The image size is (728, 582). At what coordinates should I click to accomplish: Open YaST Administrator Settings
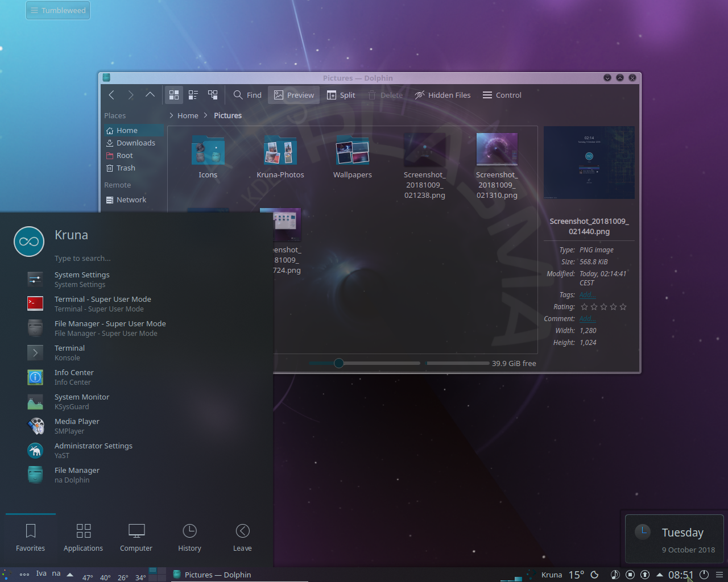[136, 450]
